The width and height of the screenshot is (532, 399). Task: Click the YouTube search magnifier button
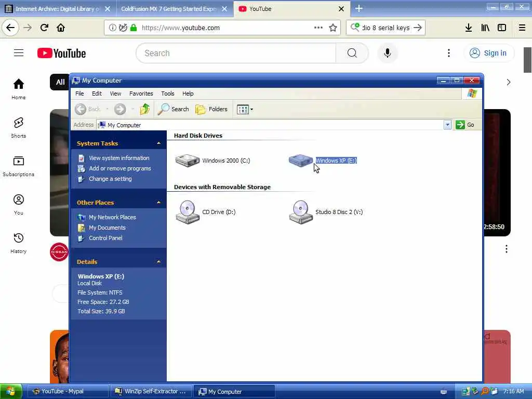click(x=352, y=54)
